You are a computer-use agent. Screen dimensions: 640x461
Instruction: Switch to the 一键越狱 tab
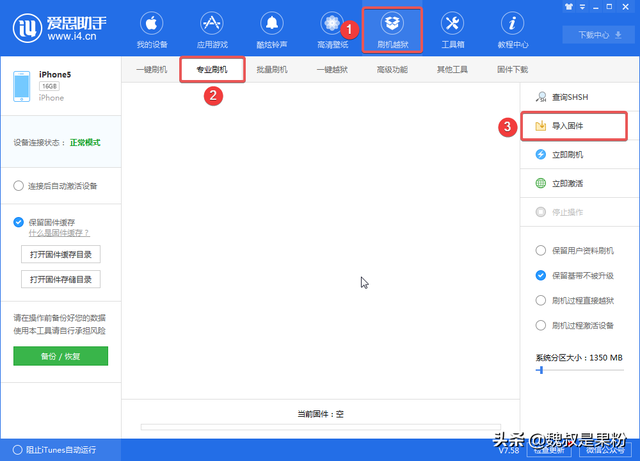pos(332,69)
